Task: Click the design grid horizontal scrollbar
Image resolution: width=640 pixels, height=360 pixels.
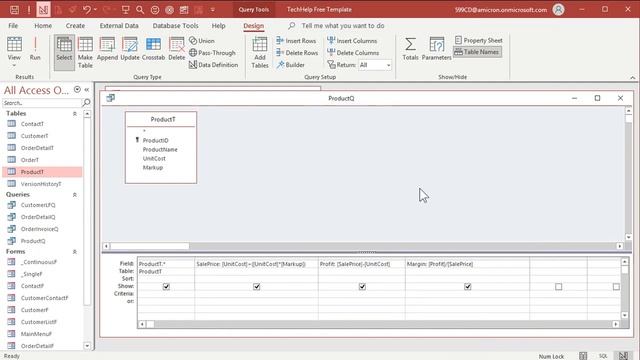Action: click(x=379, y=324)
